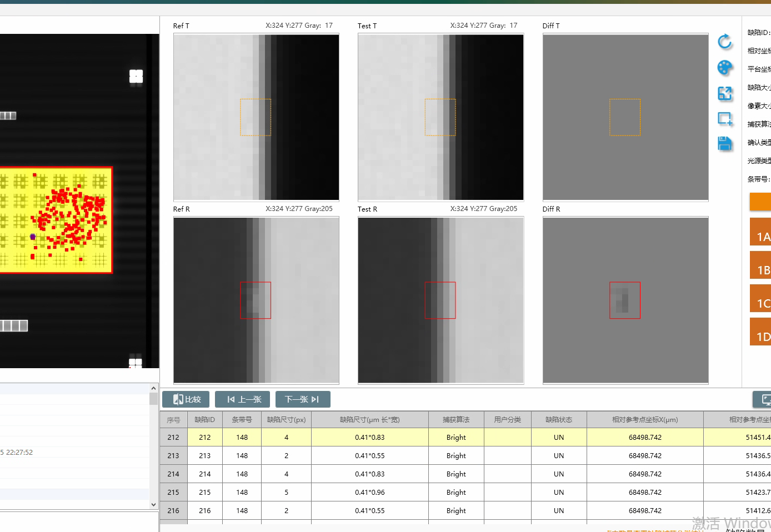
Task: Go to next image with 下一张
Action: coord(303,399)
